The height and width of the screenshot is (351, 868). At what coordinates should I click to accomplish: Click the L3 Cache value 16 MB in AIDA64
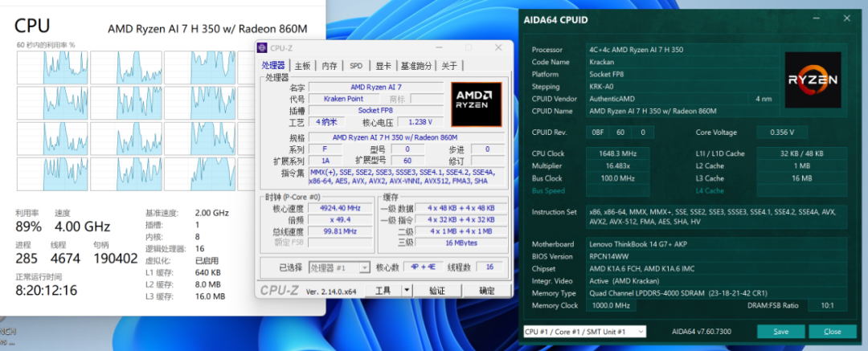point(801,178)
